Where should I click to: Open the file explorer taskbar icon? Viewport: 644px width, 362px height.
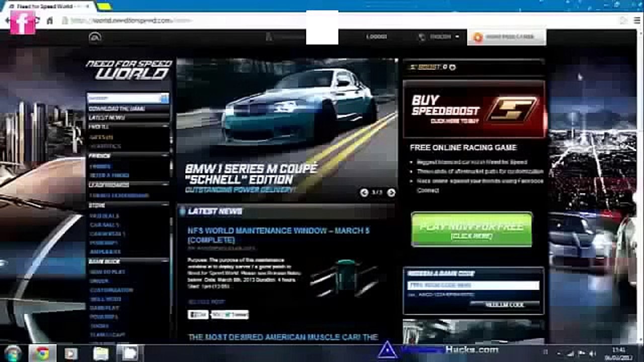coord(101,353)
